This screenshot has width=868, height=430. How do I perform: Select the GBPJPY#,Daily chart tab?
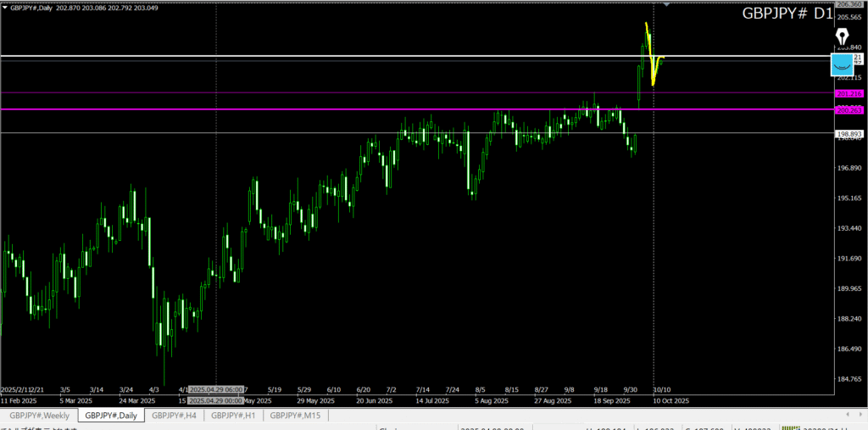tap(111, 415)
